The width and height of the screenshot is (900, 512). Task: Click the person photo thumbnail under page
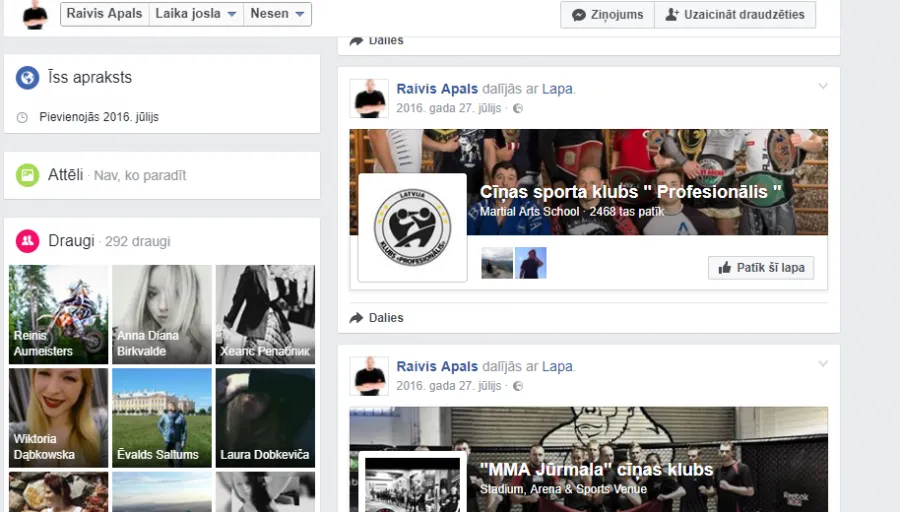point(531,263)
